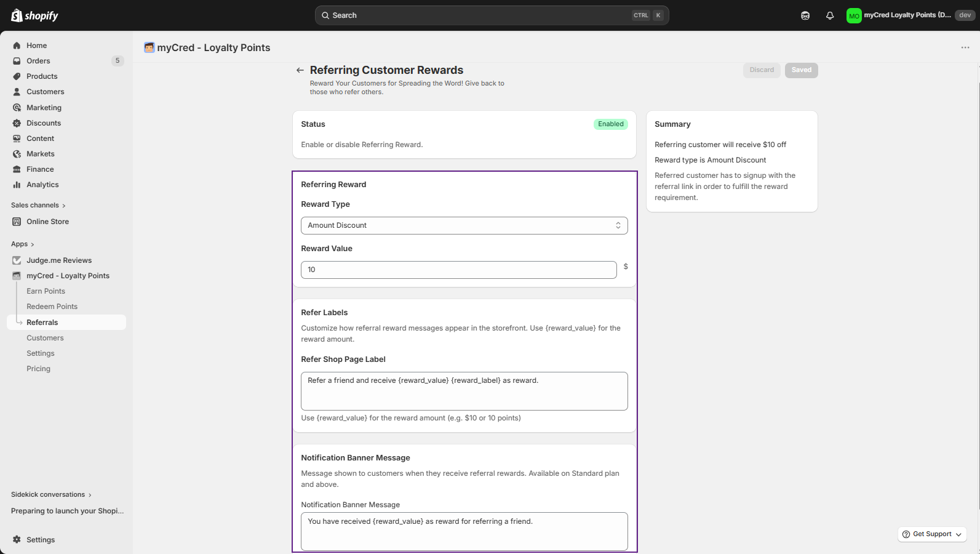Open the notifications bell icon
Screen dimensions: 980x554
(x=829, y=15)
